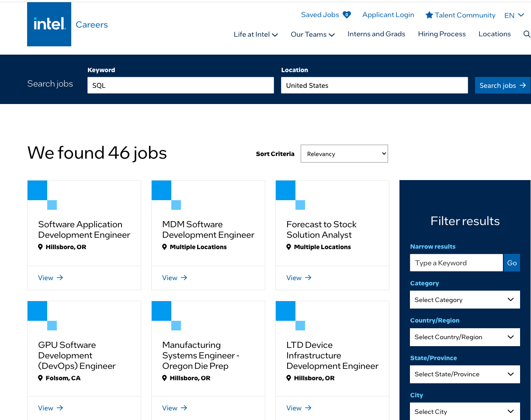Screen dimensions: 531x420
Task: Click the Location field with United States
Action: tap(375, 85)
